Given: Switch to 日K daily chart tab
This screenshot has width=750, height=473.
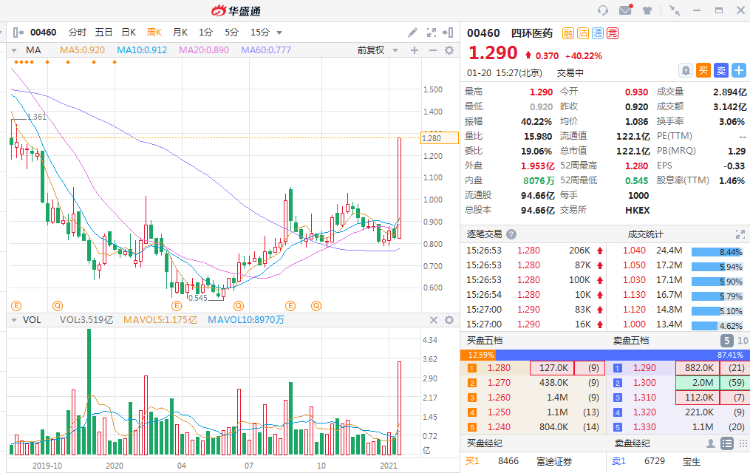Looking at the screenshot, I should tap(129, 33).
